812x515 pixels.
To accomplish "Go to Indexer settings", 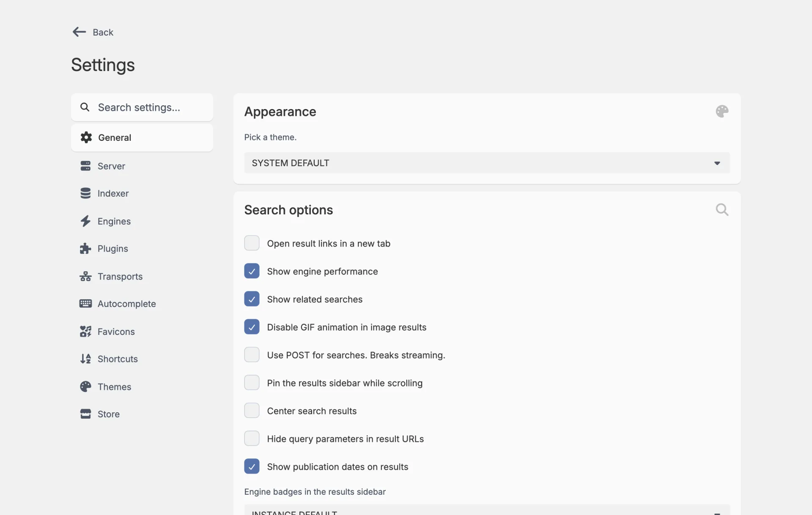I will pos(142,193).
